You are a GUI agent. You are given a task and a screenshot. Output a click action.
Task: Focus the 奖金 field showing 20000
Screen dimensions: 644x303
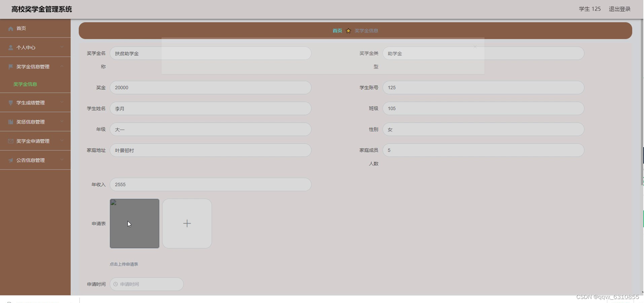tap(211, 88)
